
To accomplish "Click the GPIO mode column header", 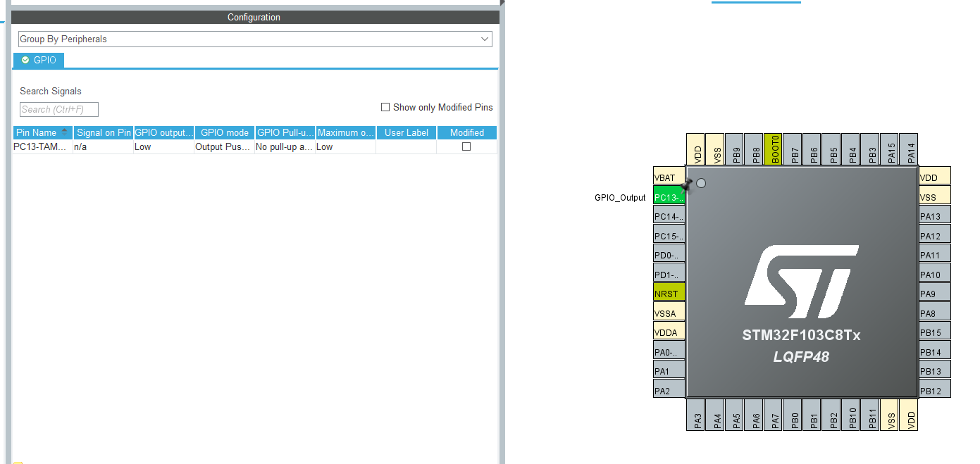I will 225,132.
